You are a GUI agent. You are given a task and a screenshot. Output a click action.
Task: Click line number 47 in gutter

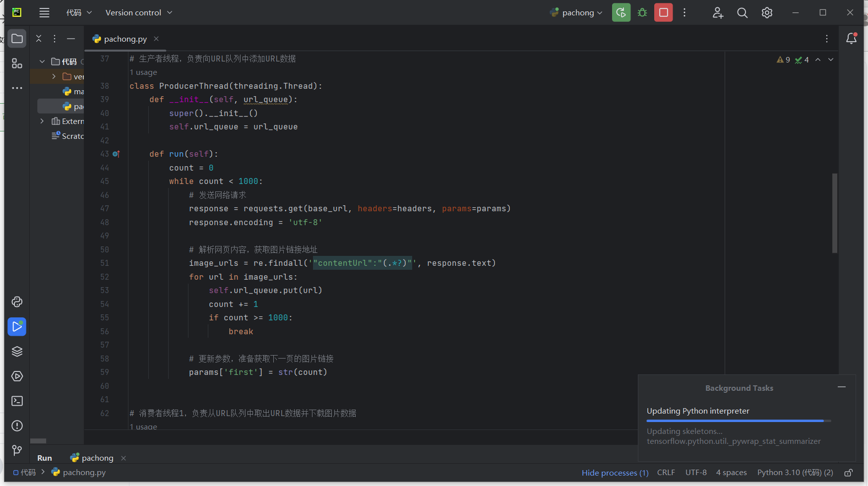(105, 209)
